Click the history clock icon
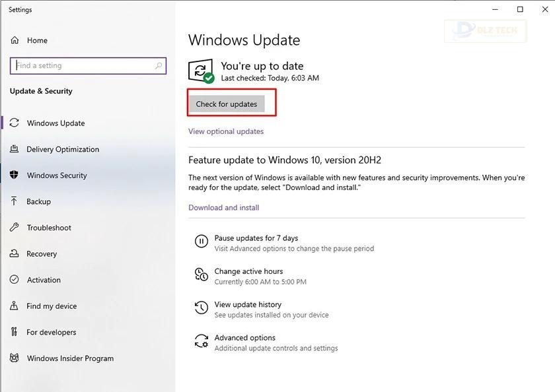The width and height of the screenshot is (555, 392). point(202,308)
